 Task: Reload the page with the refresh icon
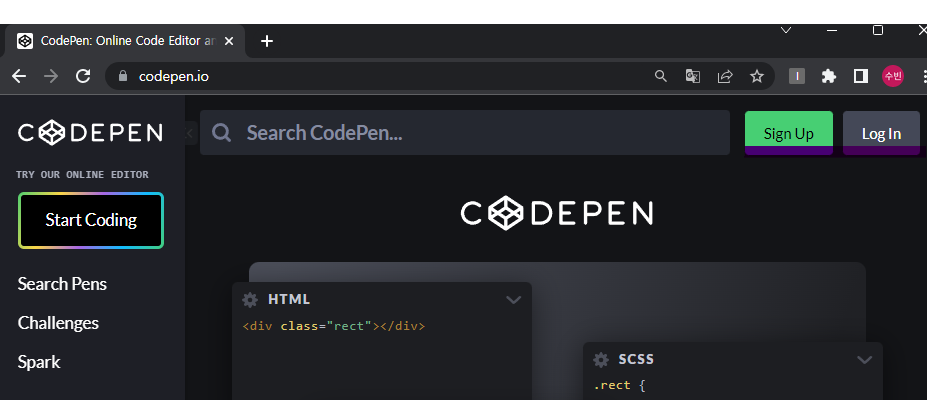pyautogui.click(x=83, y=76)
